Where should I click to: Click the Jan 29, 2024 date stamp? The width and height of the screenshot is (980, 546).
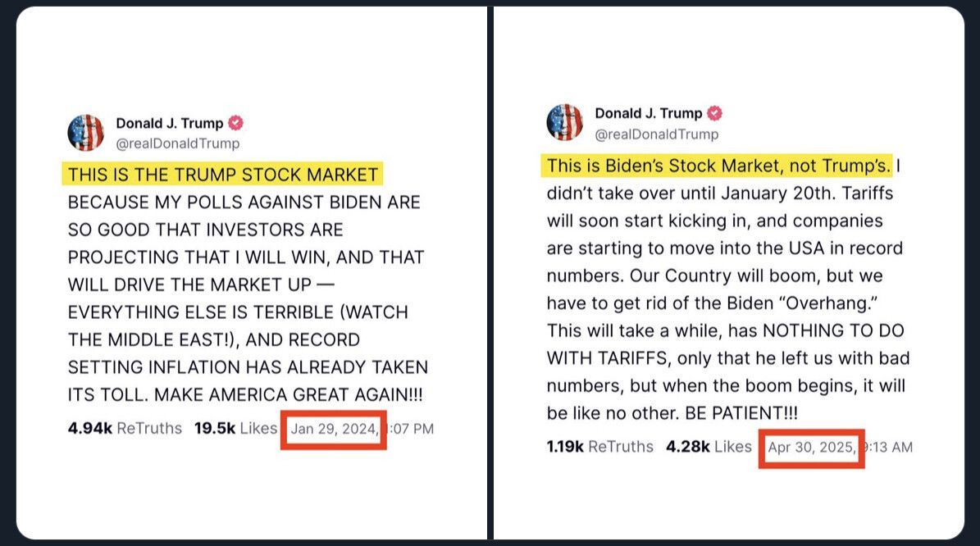tap(335, 430)
